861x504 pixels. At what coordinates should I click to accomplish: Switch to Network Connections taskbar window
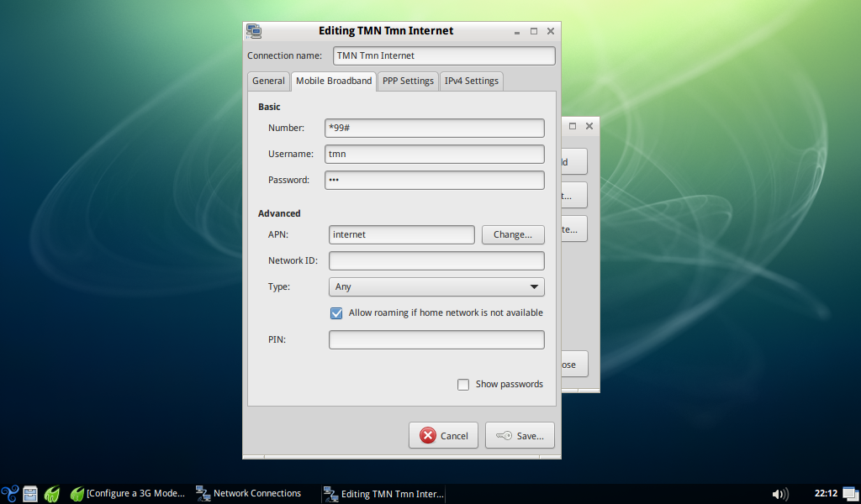tap(249, 494)
